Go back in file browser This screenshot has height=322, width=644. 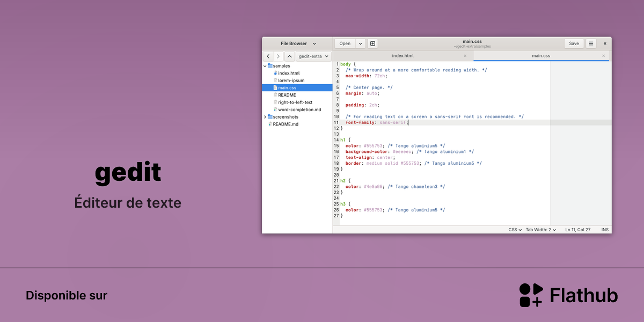[268, 56]
